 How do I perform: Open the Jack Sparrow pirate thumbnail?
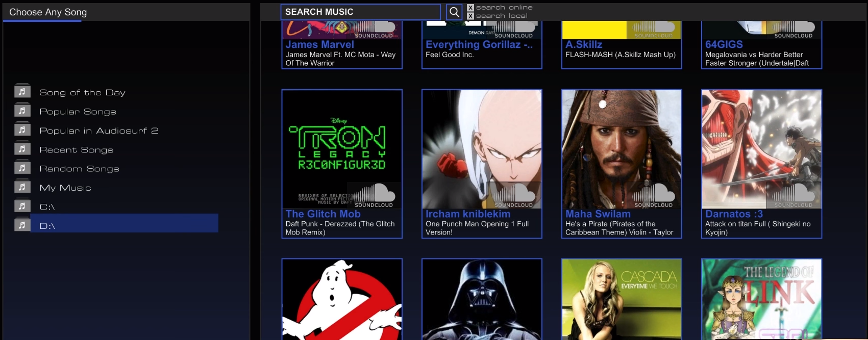tap(622, 149)
